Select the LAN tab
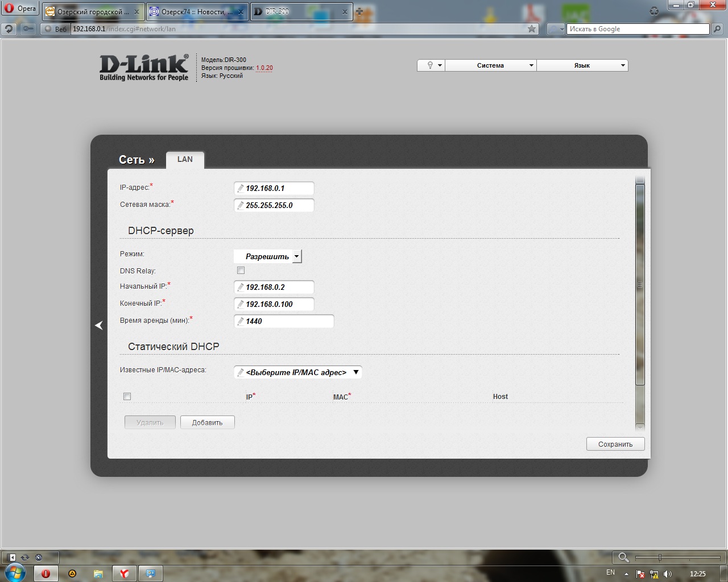This screenshot has height=582, width=728. pos(185,160)
